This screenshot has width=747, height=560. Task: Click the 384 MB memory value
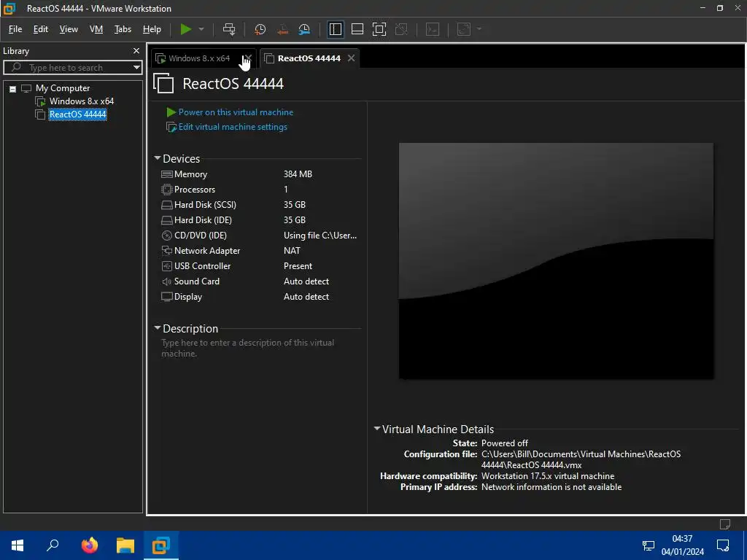(x=298, y=174)
